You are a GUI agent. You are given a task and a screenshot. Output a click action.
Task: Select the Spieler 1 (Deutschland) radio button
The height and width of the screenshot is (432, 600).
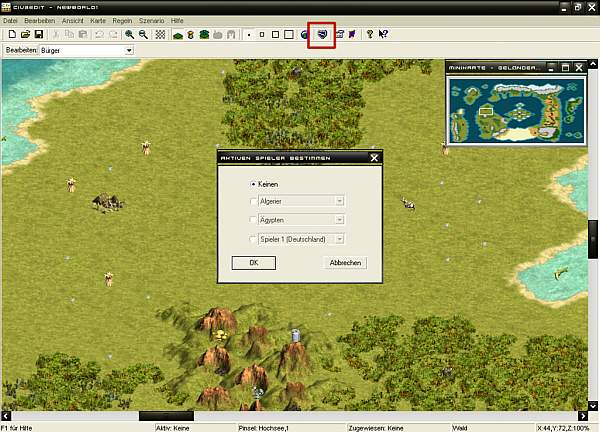pos(253,239)
